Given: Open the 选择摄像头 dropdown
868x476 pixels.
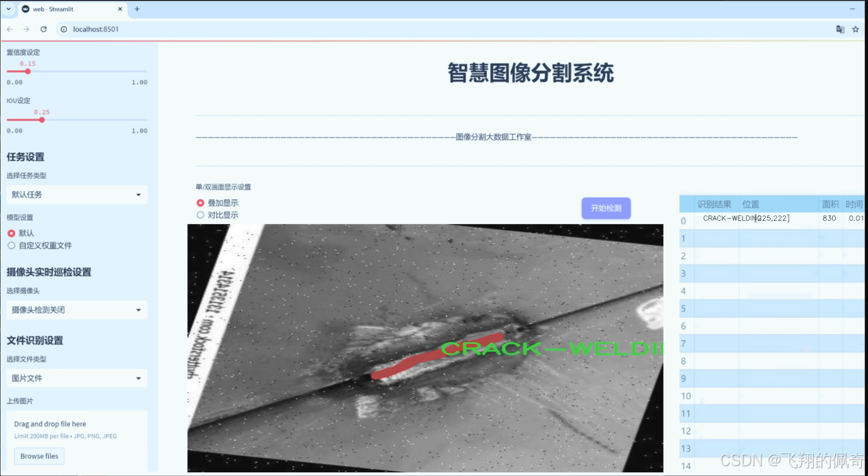Looking at the screenshot, I should click(77, 310).
